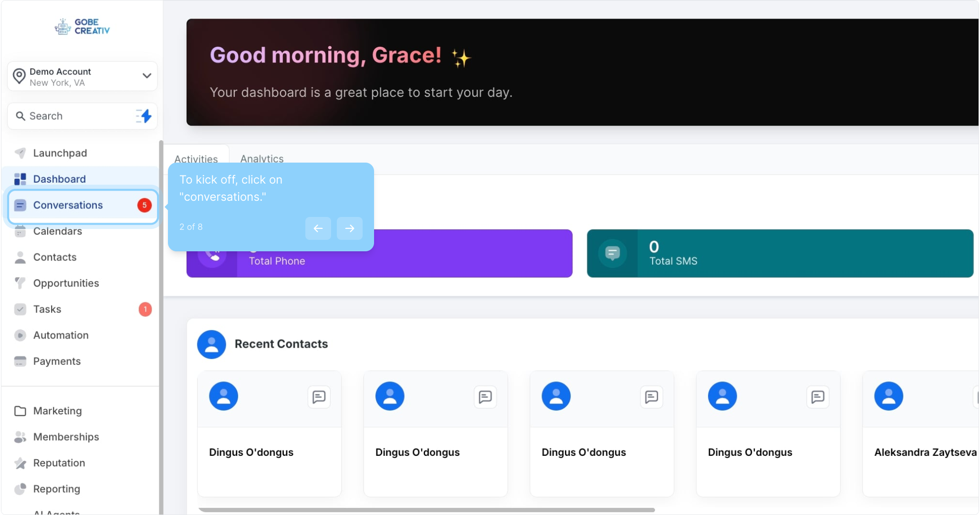980x515 pixels.
Task: Click the horizontal contacts scrollbar
Action: coord(426,510)
